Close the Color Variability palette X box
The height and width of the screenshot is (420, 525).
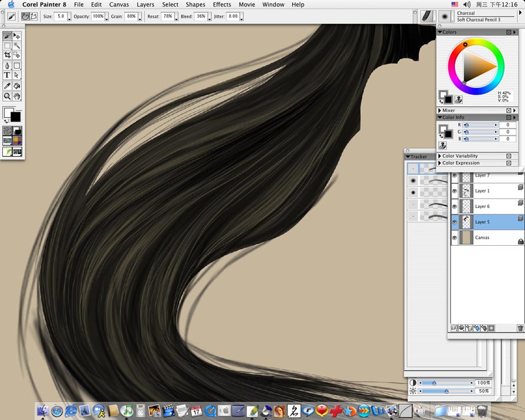[x=508, y=156]
